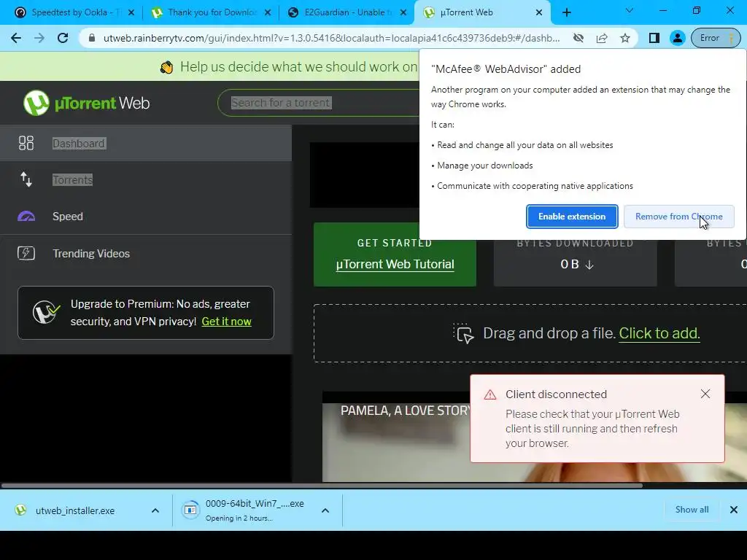Close the E2Guardian tab
Viewport: 747px width, 560px height.
(403, 12)
